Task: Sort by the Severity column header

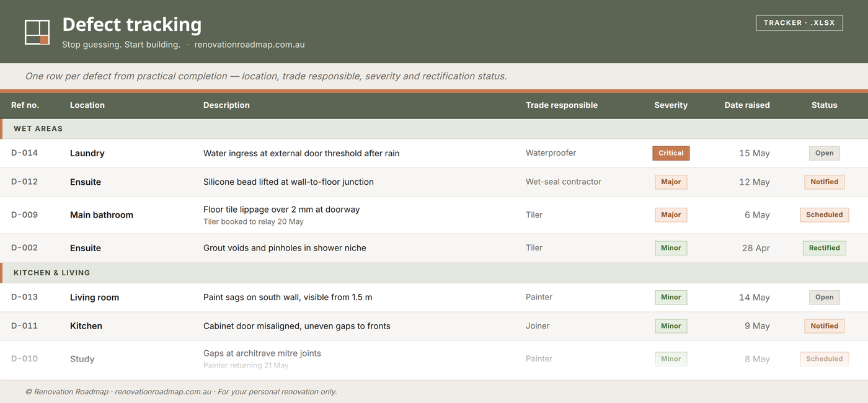Action: coord(671,105)
